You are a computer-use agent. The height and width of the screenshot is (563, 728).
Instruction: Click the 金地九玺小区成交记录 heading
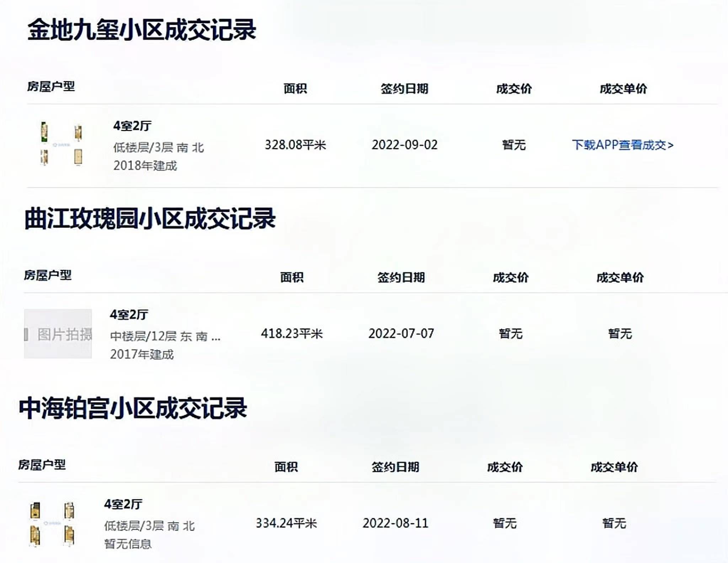point(142,30)
